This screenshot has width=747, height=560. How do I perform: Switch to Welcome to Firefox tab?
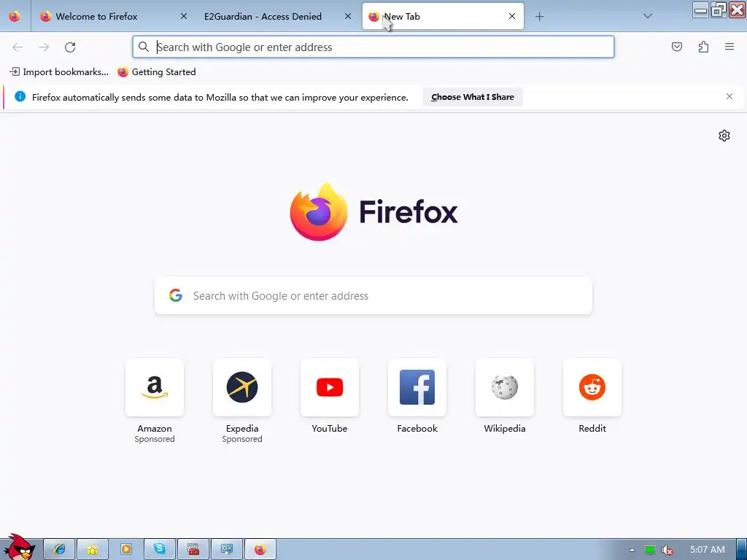(113, 16)
